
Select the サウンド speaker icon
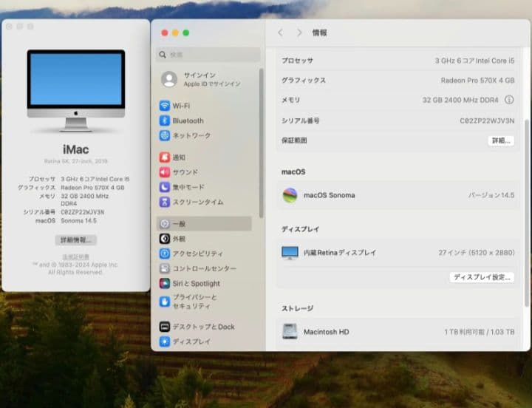pyautogui.click(x=165, y=172)
